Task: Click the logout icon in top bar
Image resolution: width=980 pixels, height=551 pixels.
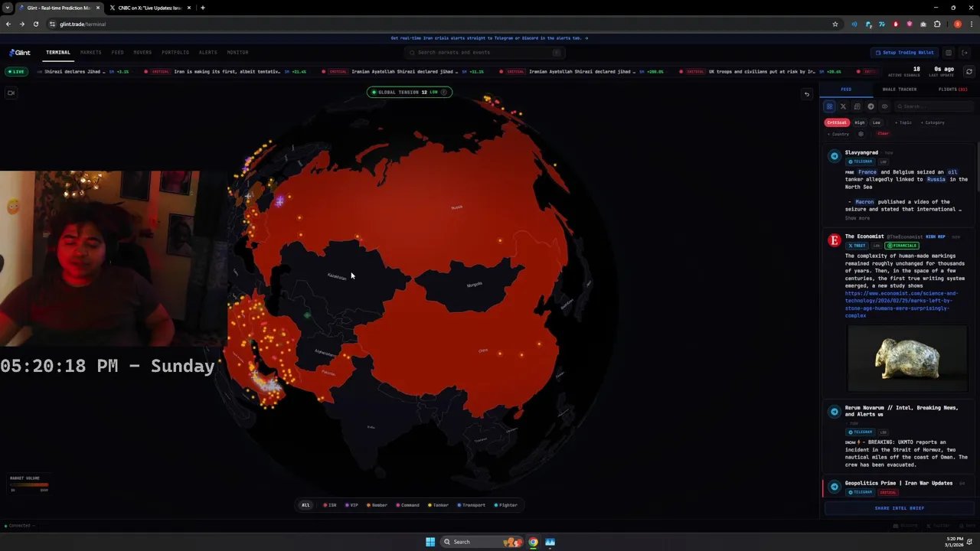Action: click(x=965, y=53)
